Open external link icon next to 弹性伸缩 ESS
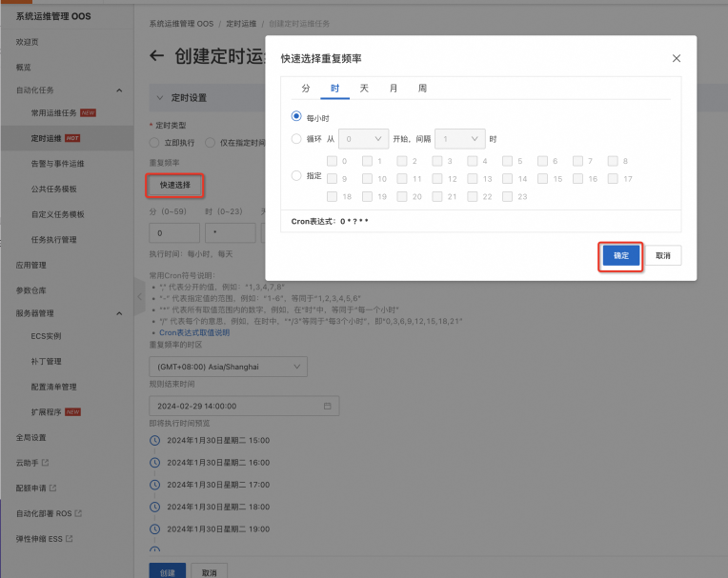Image resolution: width=728 pixels, height=578 pixels. pyautogui.click(x=70, y=539)
